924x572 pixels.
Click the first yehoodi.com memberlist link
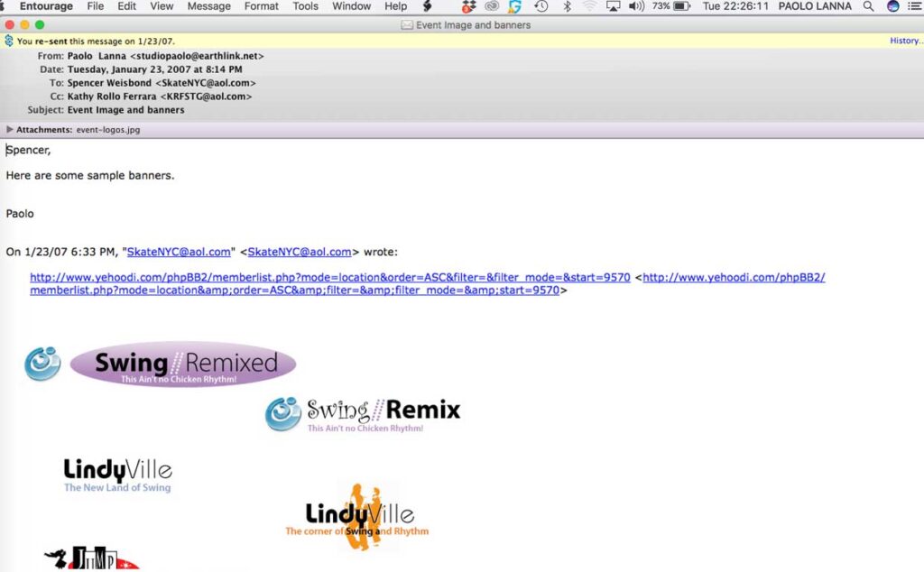tap(329, 278)
